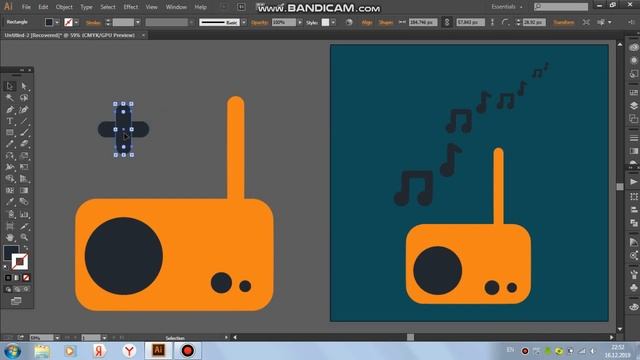This screenshot has width=640, height=360.
Task: Open the Window menu
Action: tap(176, 7)
